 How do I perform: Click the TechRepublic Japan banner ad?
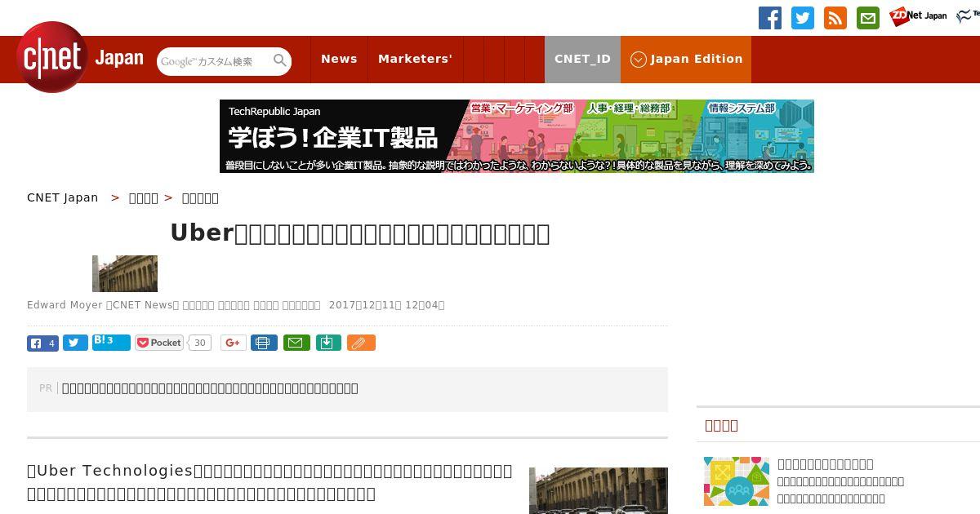coord(517,136)
